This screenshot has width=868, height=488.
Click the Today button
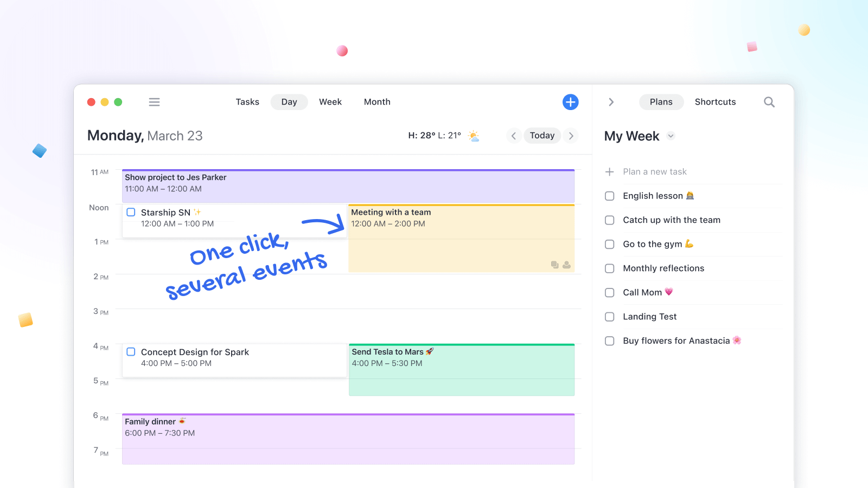[542, 136]
